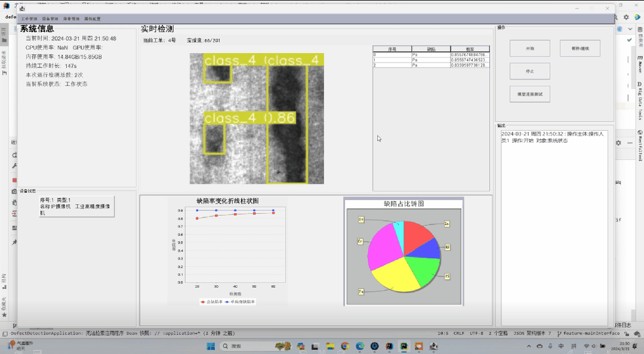Image resolution: width=644 pixels, height=354 pixels.
Task: Click the camera snapshot icon in IDE run panel
Action: pos(14,192)
